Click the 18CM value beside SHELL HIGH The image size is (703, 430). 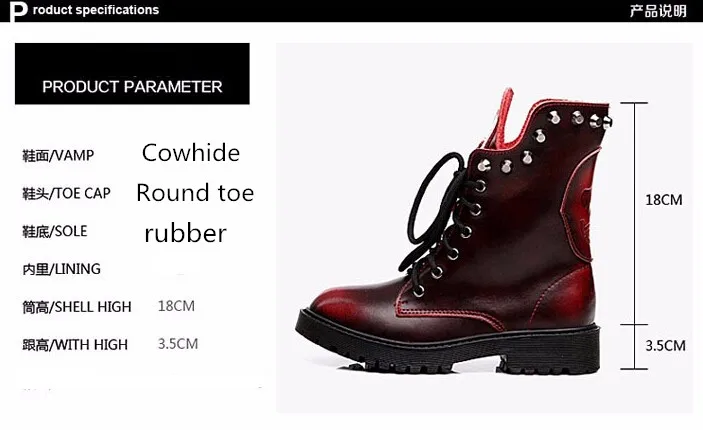coord(176,306)
